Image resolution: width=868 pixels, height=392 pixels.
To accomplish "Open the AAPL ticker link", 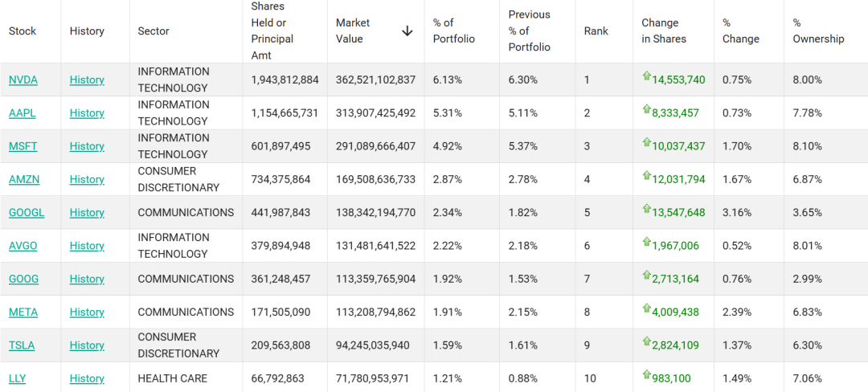I will (x=23, y=113).
